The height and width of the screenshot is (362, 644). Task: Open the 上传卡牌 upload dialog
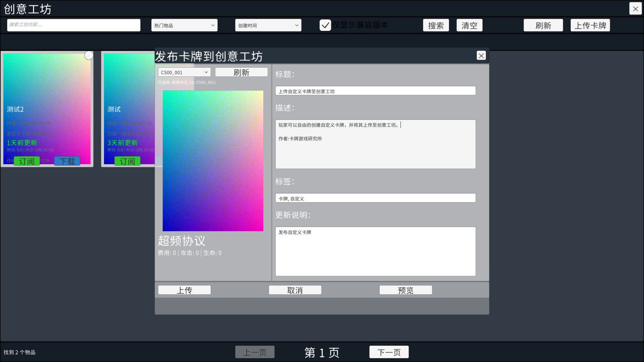click(590, 25)
